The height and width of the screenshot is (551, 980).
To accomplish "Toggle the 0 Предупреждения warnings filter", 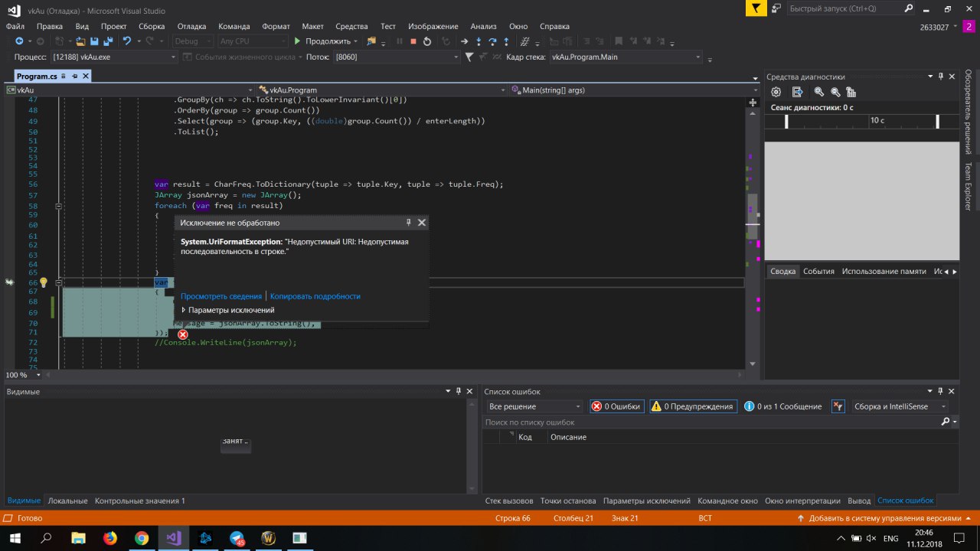I will click(x=692, y=406).
